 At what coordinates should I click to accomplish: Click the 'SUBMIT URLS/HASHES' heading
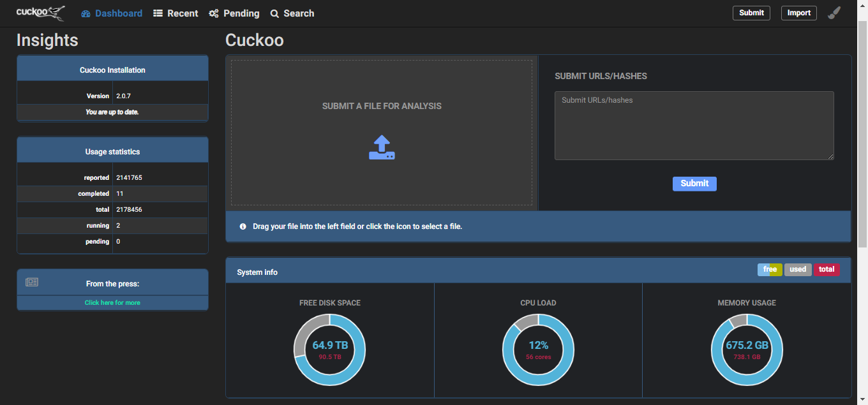pos(601,76)
